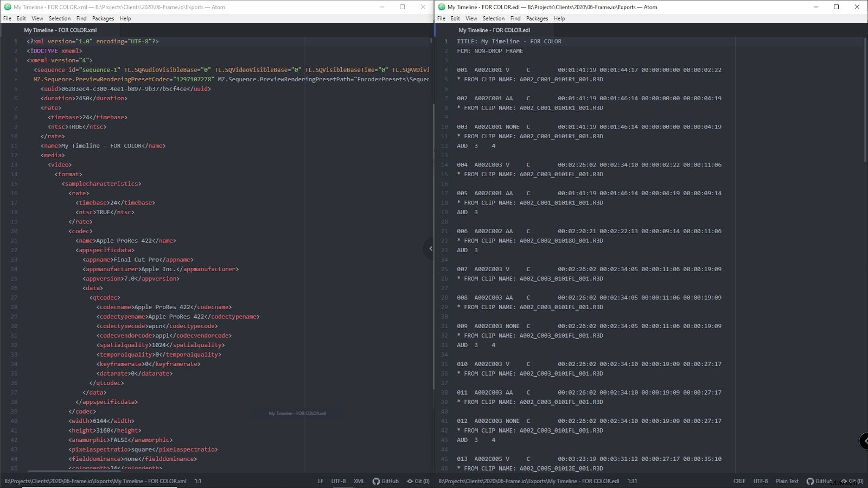Open the GitHub panel in the XML window
868x488 pixels.
click(x=386, y=481)
